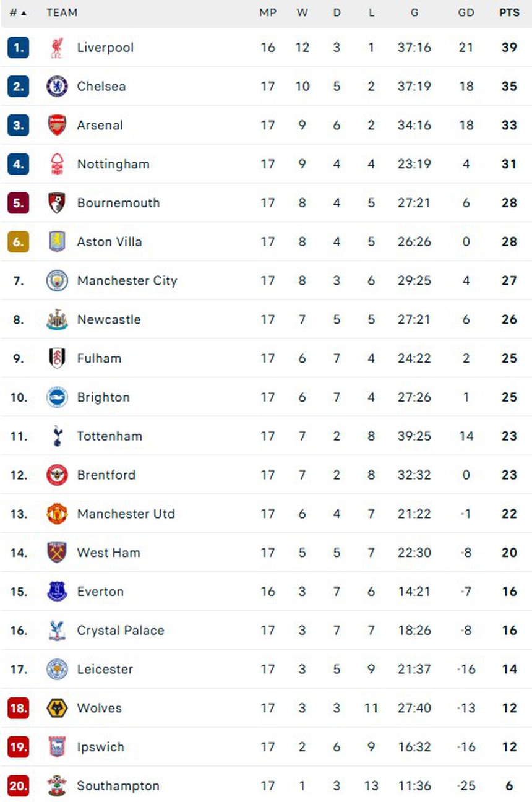Click the blue rank badge showing 1
Image resolution: width=532 pixels, height=802 pixels.
[x=18, y=47]
